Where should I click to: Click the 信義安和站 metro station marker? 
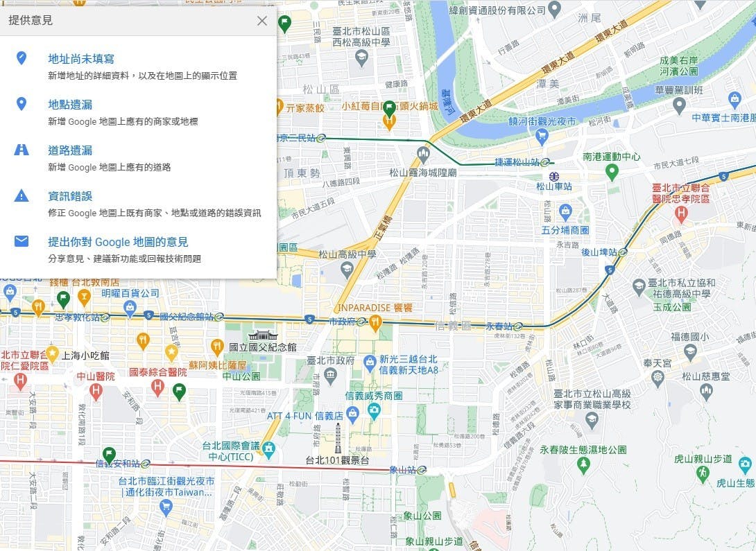tap(146, 464)
